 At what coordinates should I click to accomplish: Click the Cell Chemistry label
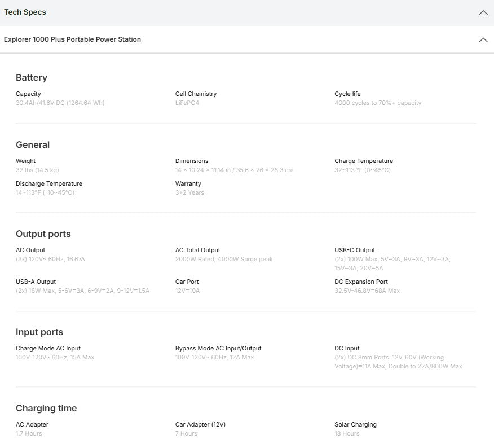coord(196,94)
